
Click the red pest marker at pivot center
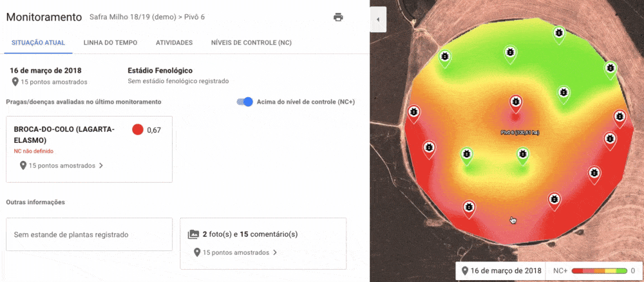point(515,102)
